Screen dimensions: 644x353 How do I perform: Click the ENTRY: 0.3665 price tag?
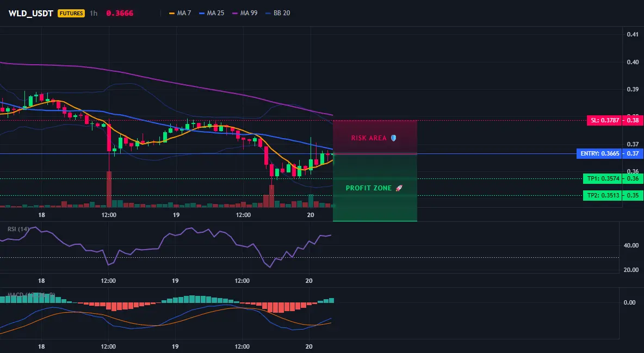click(599, 154)
